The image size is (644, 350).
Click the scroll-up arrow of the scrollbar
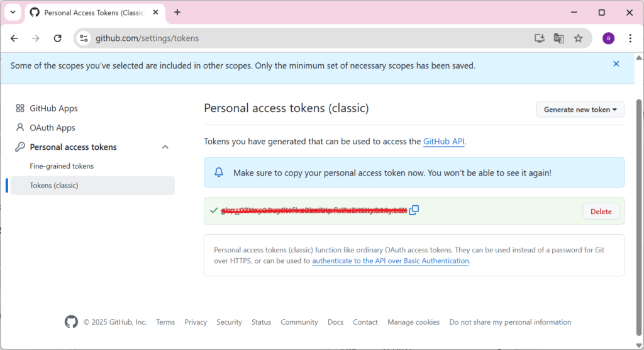point(639,57)
